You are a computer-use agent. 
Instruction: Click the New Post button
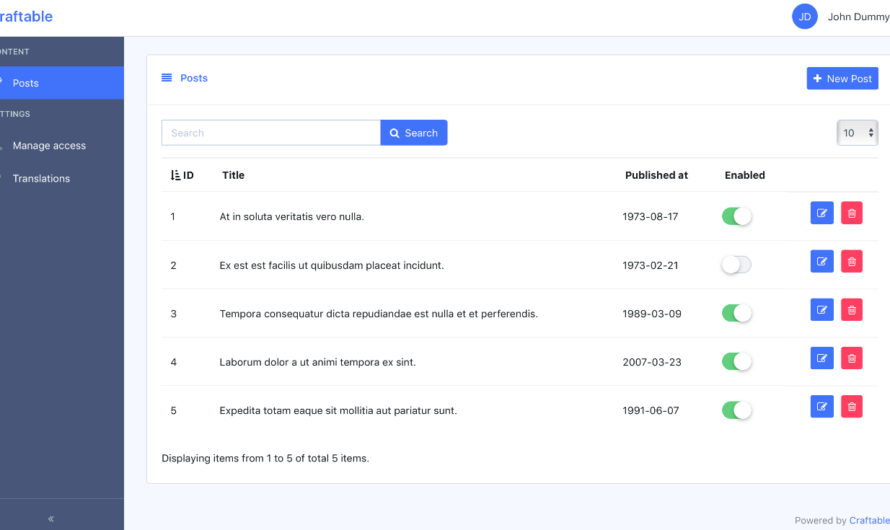click(842, 79)
